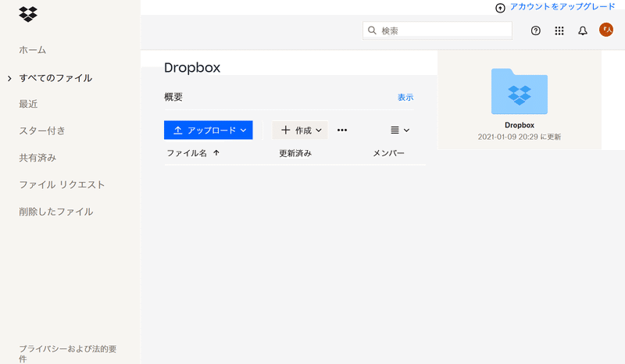This screenshot has height=364, width=625.
Task: Click the upgrade arrow circle icon
Action: coord(500,8)
